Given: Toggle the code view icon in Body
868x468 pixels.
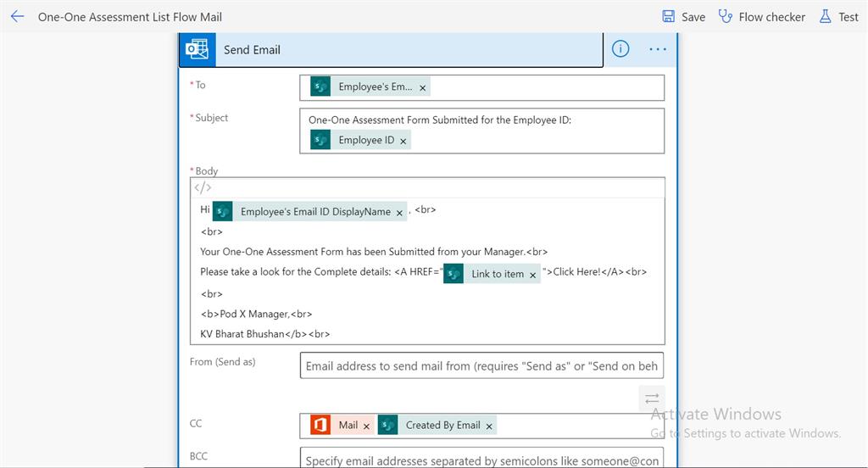Looking at the screenshot, I should (x=203, y=187).
